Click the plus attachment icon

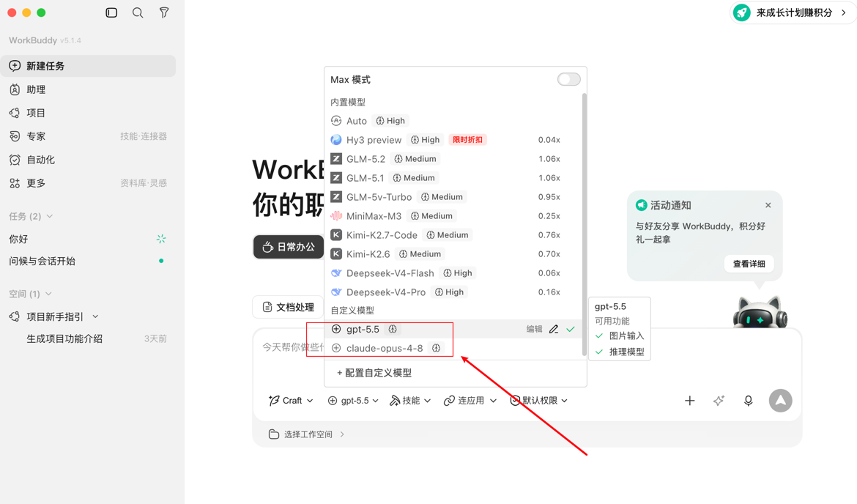coord(690,401)
